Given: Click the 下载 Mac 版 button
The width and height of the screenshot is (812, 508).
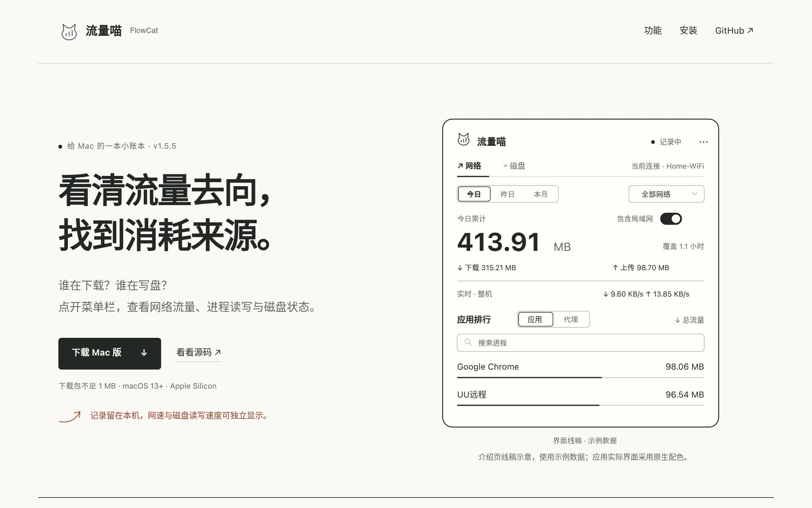Looking at the screenshot, I should pyautogui.click(x=110, y=353).
